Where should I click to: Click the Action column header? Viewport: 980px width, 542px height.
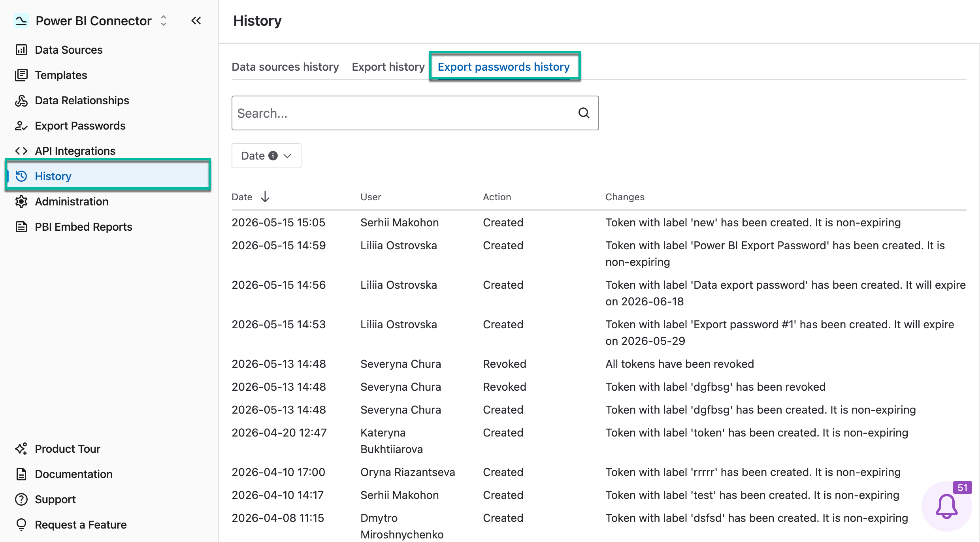497,197
